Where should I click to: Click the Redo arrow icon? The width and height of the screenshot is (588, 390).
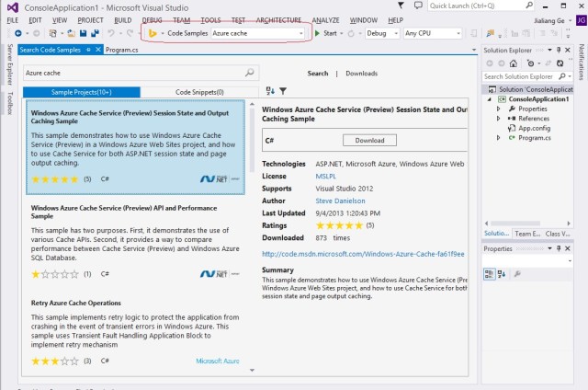pos(130,33)
